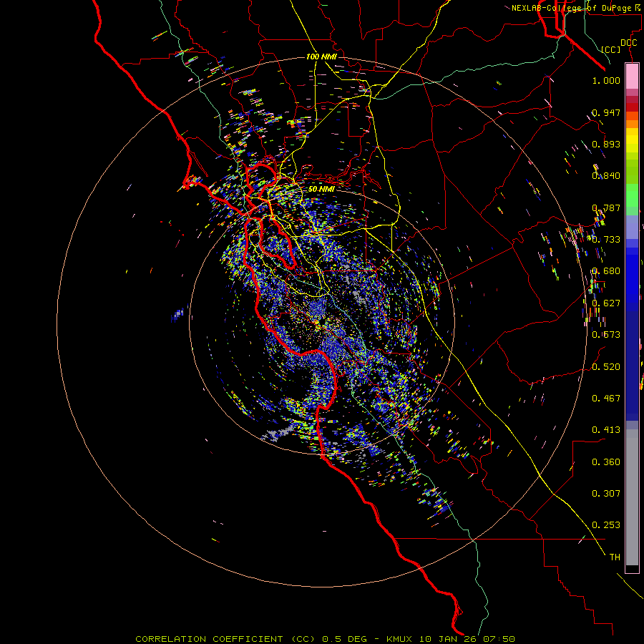The width and height of the screenshot is (644, 644).
Task: Select the red segment near scale top
Action: [x=632, y=107]
